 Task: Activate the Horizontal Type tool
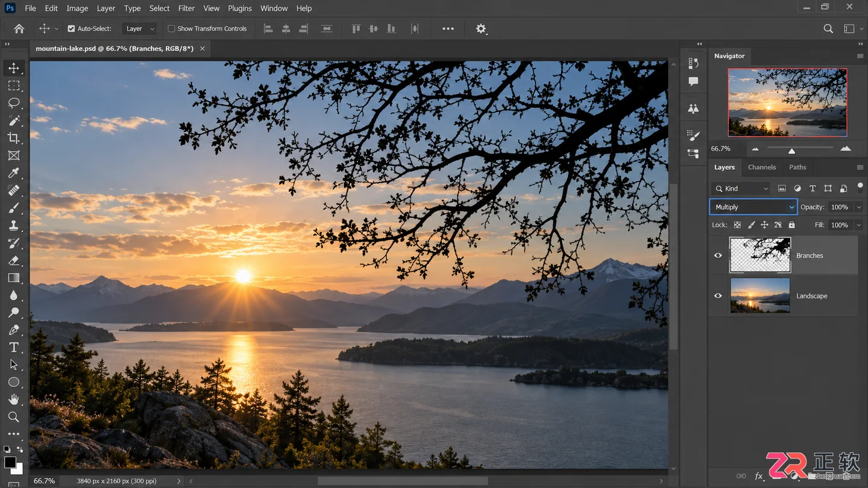tap(14, 347)
